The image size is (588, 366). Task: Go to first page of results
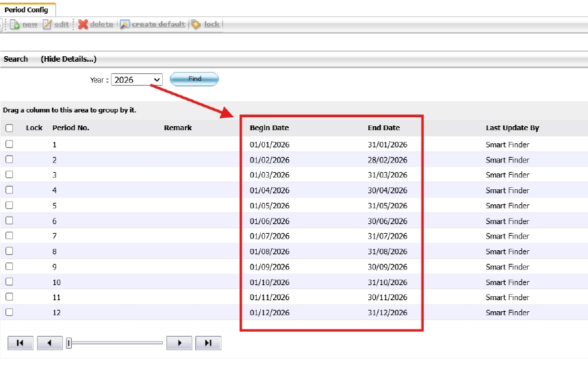[20, 343]
